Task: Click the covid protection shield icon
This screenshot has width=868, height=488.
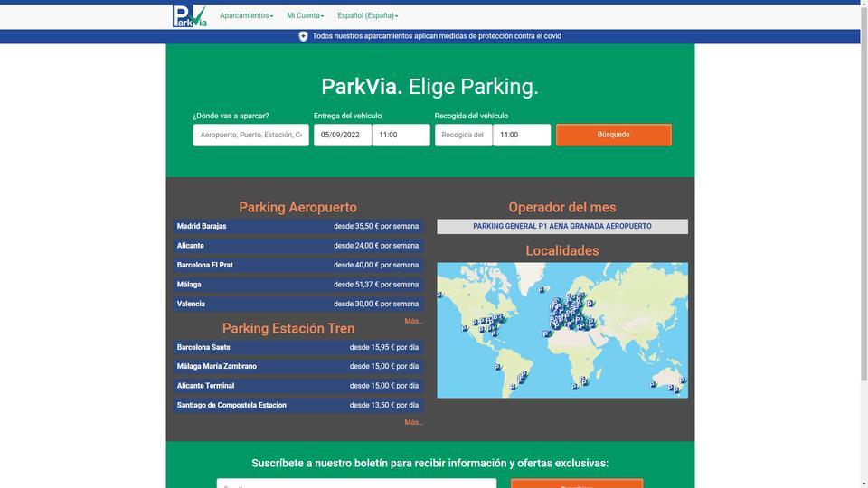Action: [x=303, y=36]
